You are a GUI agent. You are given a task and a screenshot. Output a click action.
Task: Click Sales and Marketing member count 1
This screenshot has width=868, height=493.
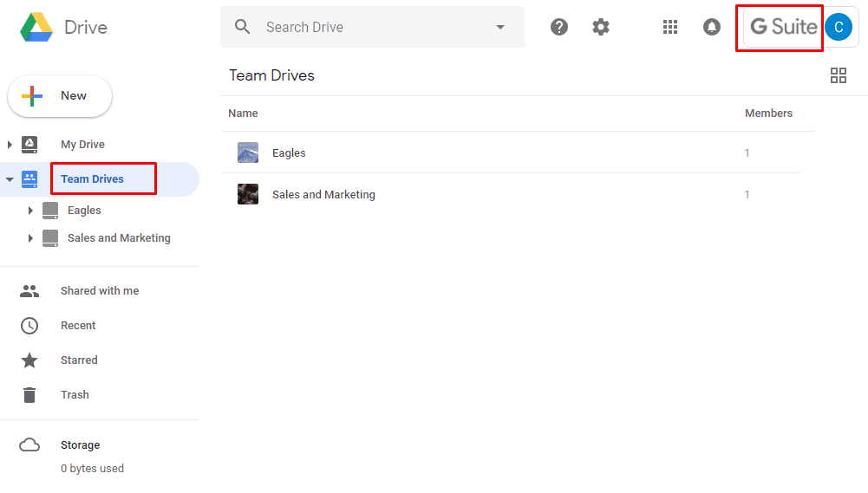747,195
